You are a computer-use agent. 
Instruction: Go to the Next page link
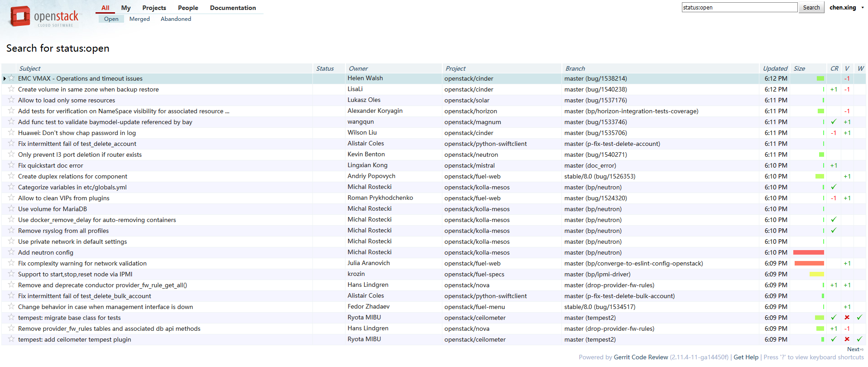pos(855,349)
